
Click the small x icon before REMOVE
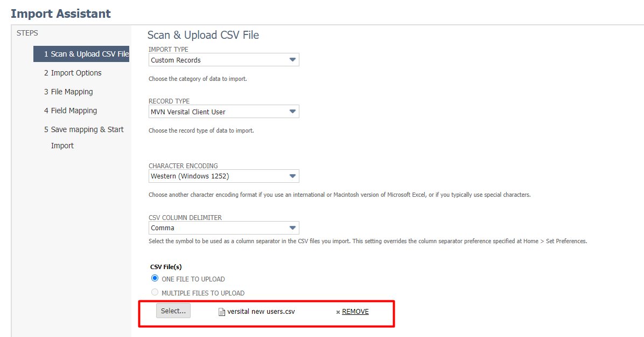pyautogui.click(x=338, y=312)
